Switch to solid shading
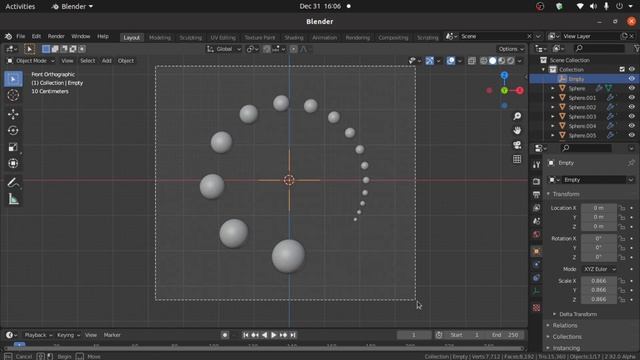 (493, 61)
